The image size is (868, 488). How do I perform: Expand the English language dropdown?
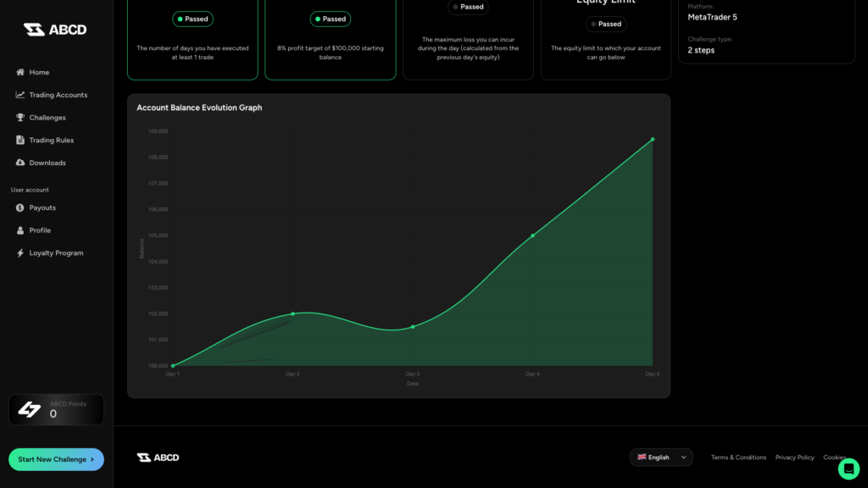click(660, 457)
